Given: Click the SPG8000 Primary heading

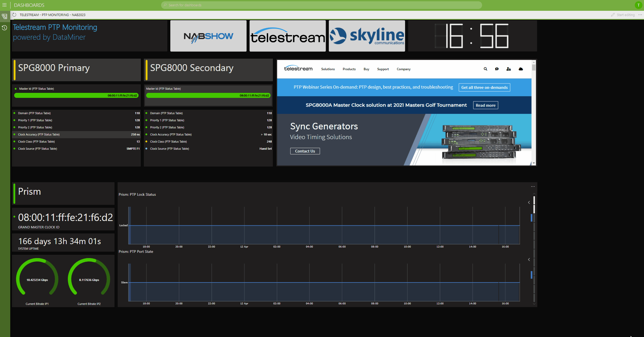Looking at the screenshot, I should pyautogui.click(x=54, y=68).
